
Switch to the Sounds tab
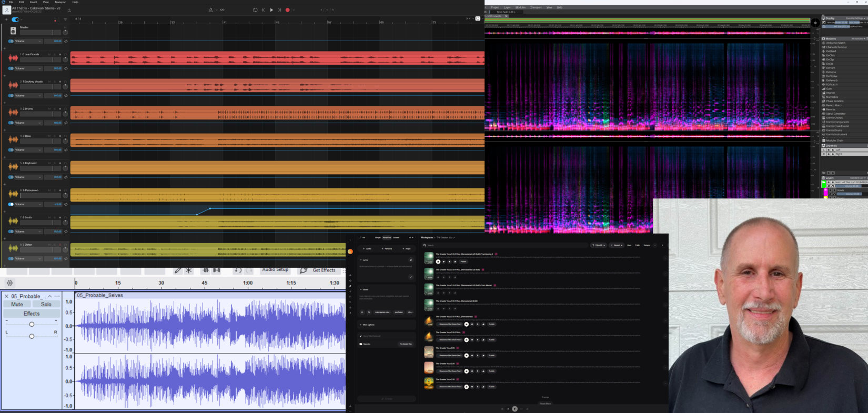(396, 238)
